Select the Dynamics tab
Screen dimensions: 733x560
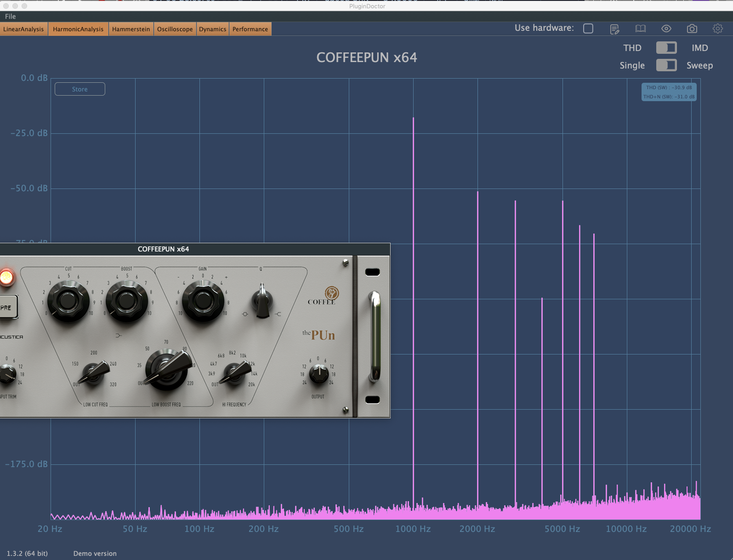[212, 29]
